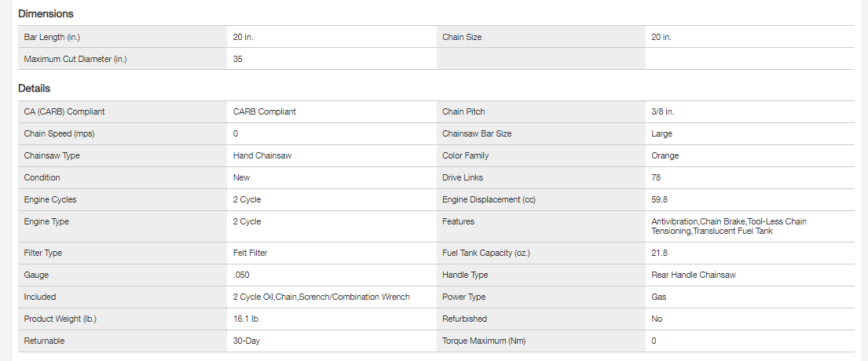This screenshot has height=361, width=868.
Task: Select the Chain Size label cell
Action: pos(462,37)
